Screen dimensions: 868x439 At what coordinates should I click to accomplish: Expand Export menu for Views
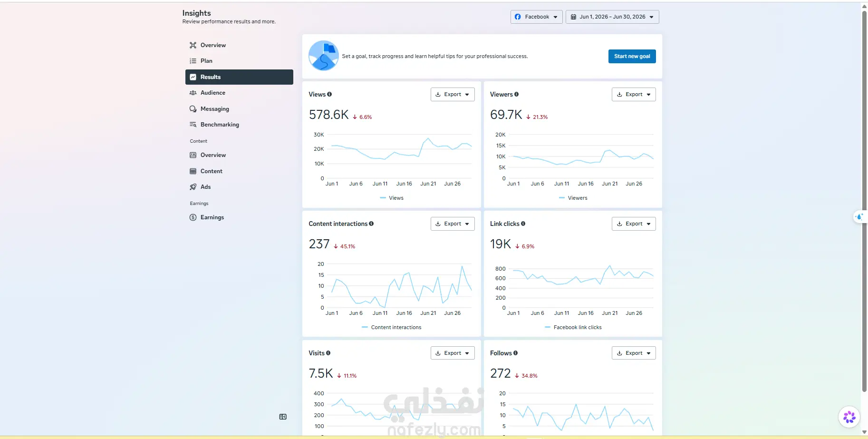[453, 94]
